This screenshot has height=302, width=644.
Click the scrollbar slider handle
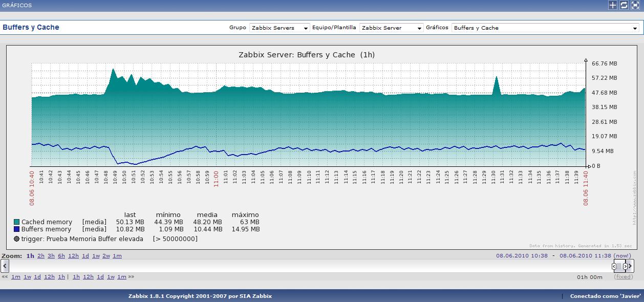(x=619, y=266)
